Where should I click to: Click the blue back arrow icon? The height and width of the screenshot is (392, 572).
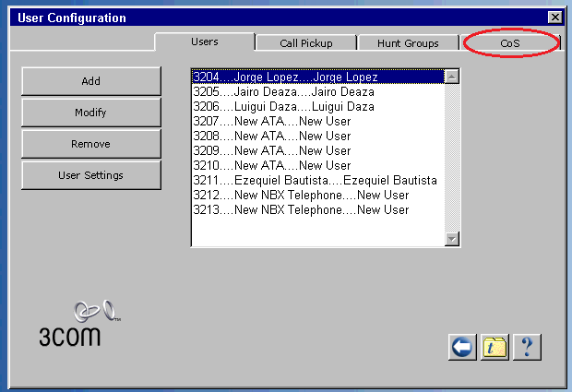tap(462, 347)
